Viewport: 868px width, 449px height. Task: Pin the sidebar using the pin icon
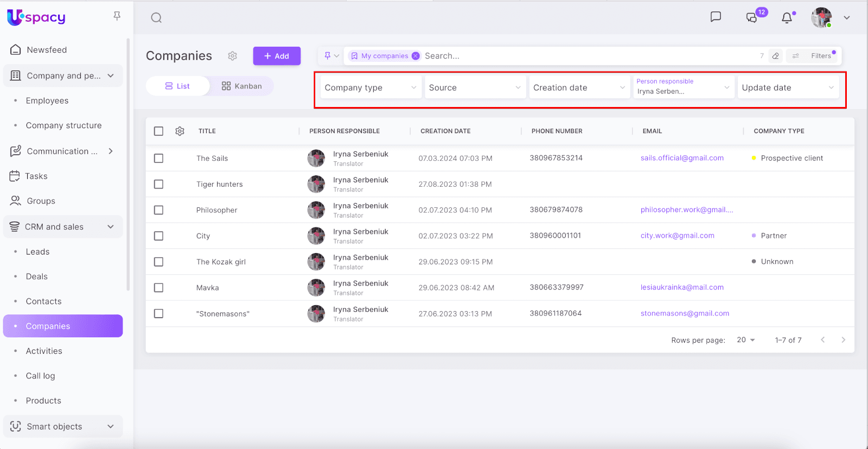[117, 16]
